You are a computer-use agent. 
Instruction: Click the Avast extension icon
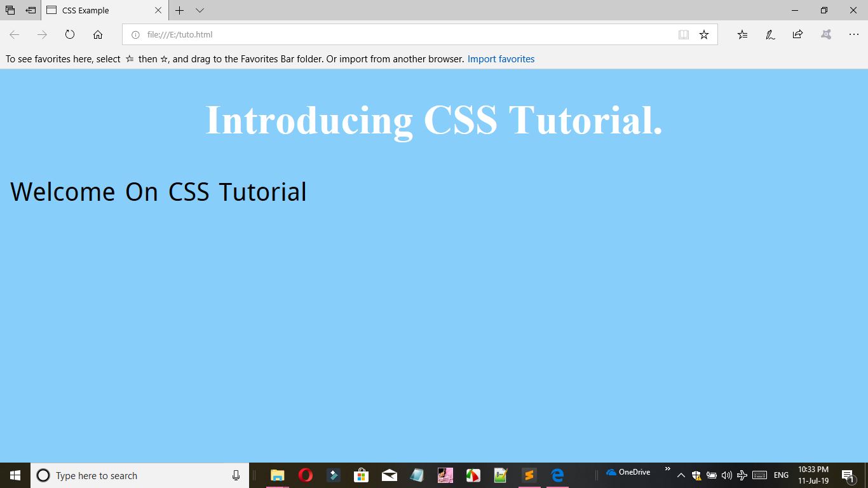click(825, 35)
